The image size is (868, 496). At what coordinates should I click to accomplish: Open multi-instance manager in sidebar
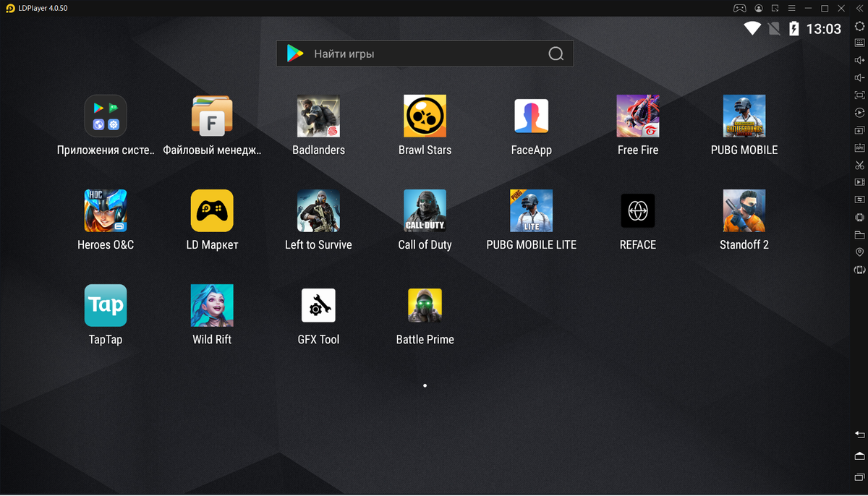tap(859, 130)
